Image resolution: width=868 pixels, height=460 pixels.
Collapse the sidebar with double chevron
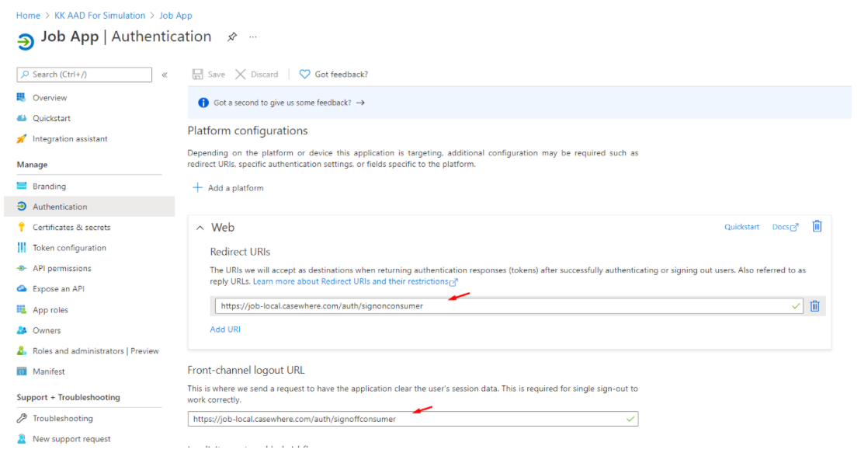[x=165, y=75]
